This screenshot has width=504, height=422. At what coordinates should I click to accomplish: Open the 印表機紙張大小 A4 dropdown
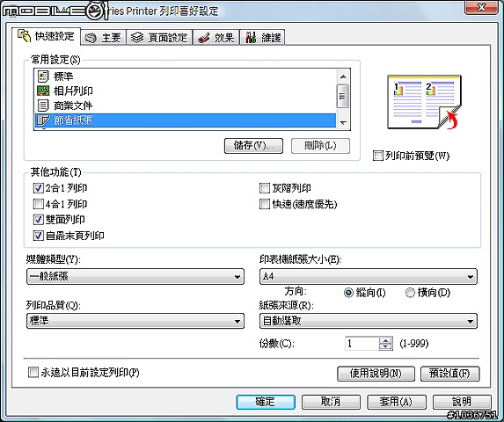pyautogui.click(x=369, y=277)
